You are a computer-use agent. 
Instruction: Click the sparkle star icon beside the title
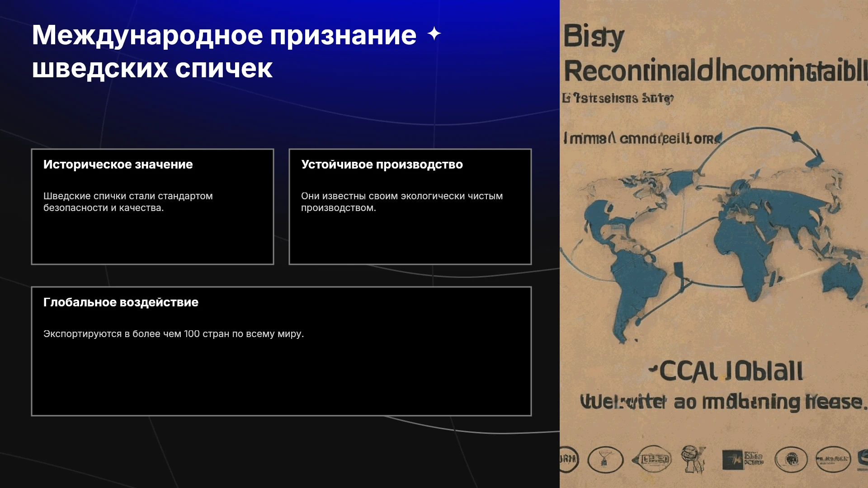point(434,34)
